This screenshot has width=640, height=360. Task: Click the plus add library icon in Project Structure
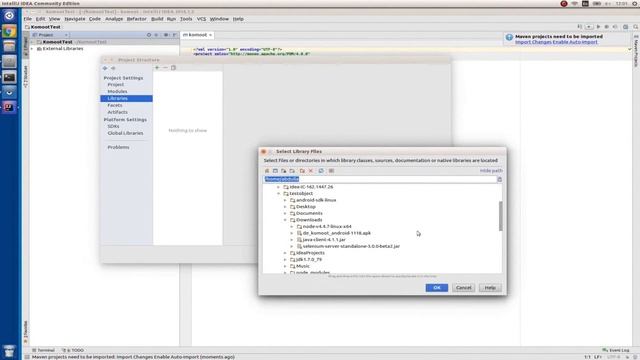click(x=157, y=68)
